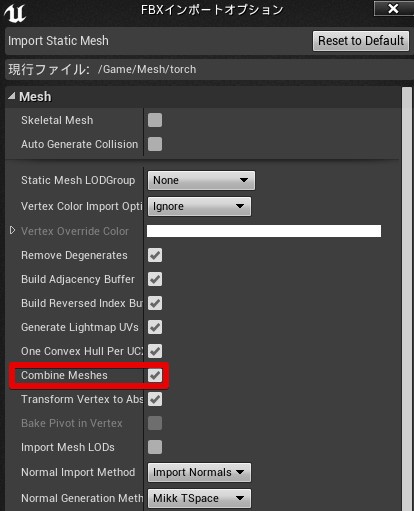The image size is (414, 511).
Task: Click the Auto Generate Collision label
Action: 80,144
